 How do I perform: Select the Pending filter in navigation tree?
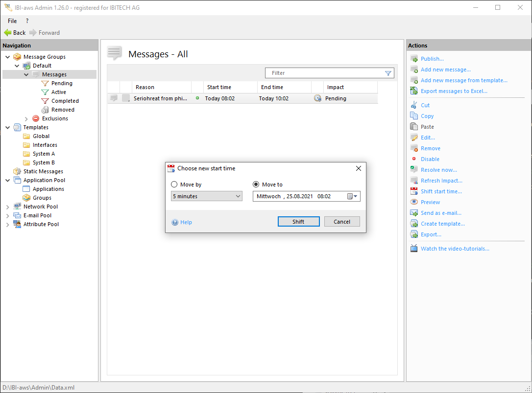[62, 83]
